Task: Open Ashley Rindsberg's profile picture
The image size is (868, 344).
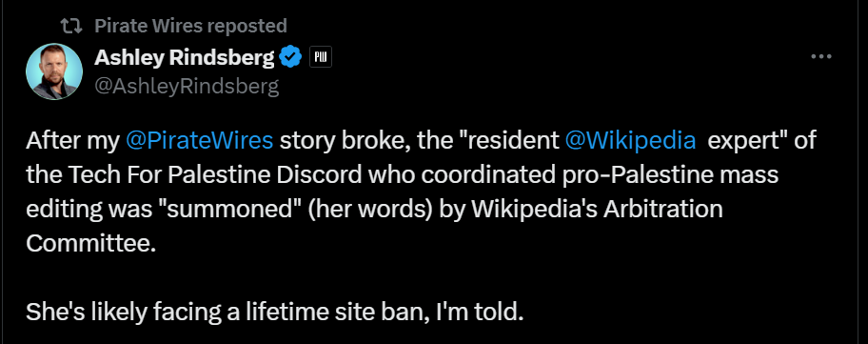Action: pyautogui.click(x=54, y=71)
